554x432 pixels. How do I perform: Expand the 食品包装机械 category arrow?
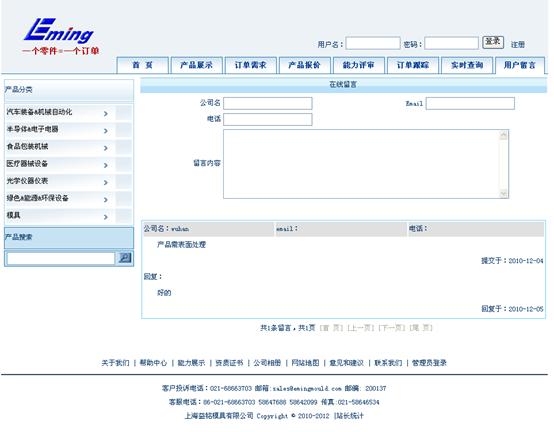click(106, 148)
